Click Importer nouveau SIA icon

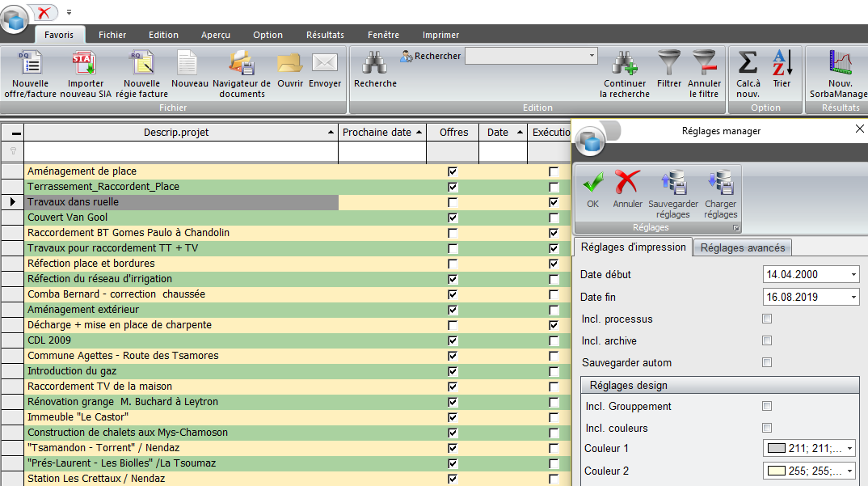coord(85,62)
